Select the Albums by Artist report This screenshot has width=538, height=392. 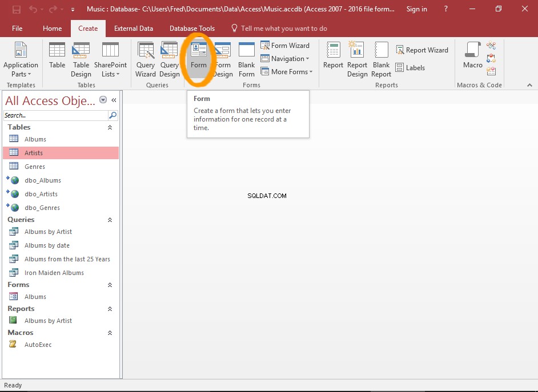point(61,321)
